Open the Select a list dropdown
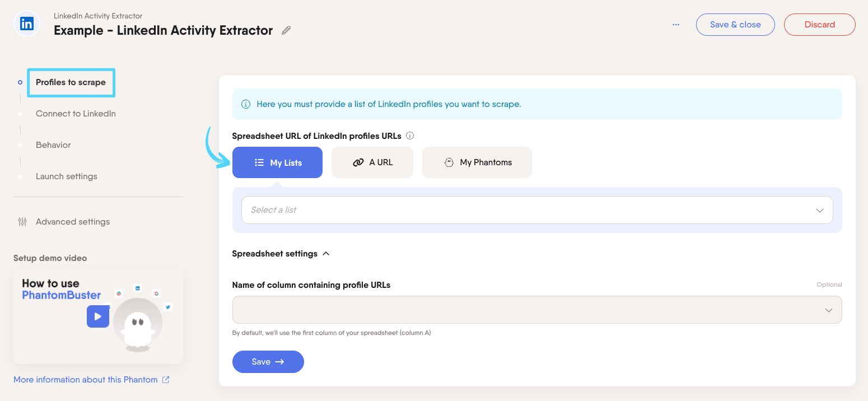This screenshot has height=401, width=868. (x=536, y=210)
